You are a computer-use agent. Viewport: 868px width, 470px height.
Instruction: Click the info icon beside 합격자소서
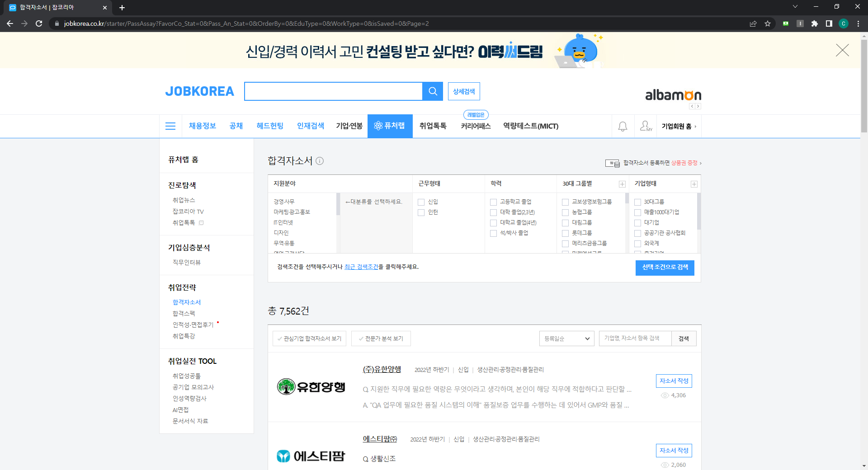pos(320,161)
